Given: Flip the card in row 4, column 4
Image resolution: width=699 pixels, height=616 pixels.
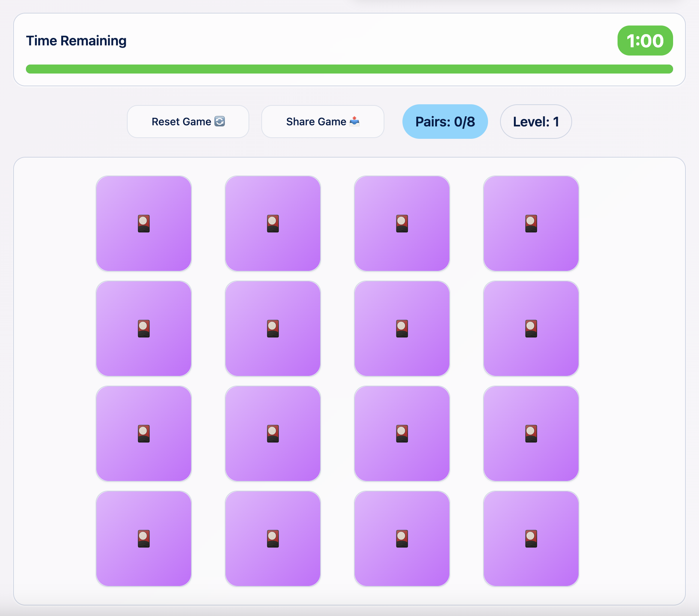Looking at the screenshot, I should pos(531,539).
